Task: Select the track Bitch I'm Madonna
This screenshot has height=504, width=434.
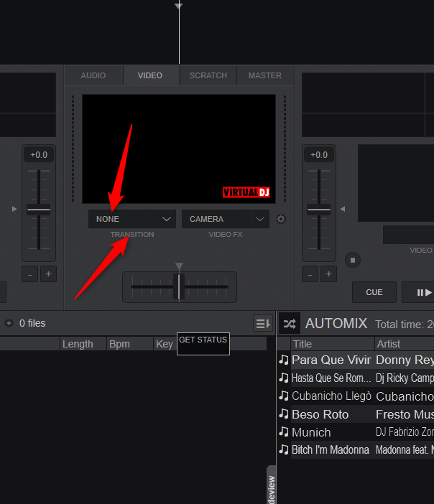Action: pyautogui.click(x=331, y=450)
